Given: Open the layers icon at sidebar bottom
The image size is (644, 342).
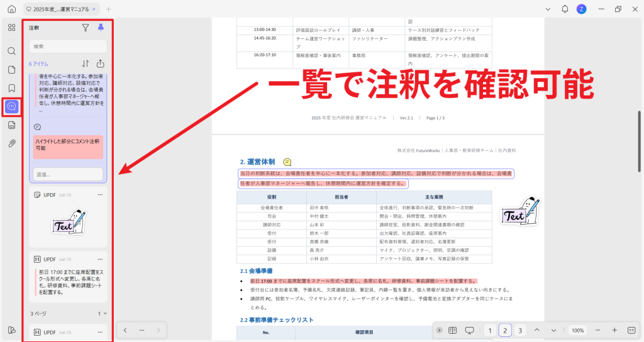Looking at the screenshot, I should pos(11,330).
